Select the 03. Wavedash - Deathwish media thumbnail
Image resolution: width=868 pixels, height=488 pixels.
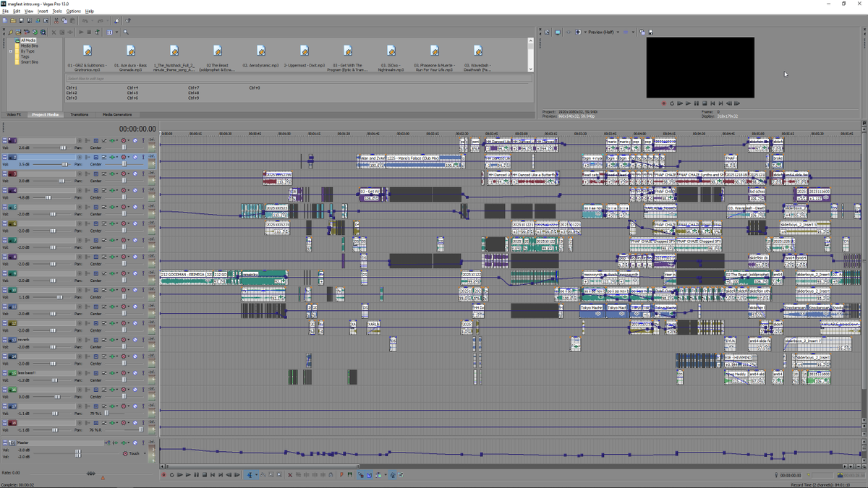pos(477,51)
